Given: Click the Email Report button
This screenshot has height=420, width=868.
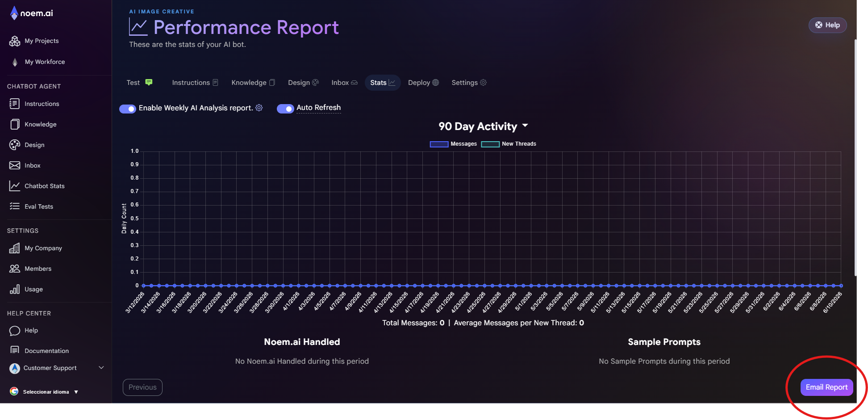Looking at the screenshot, I should [826, 387].
